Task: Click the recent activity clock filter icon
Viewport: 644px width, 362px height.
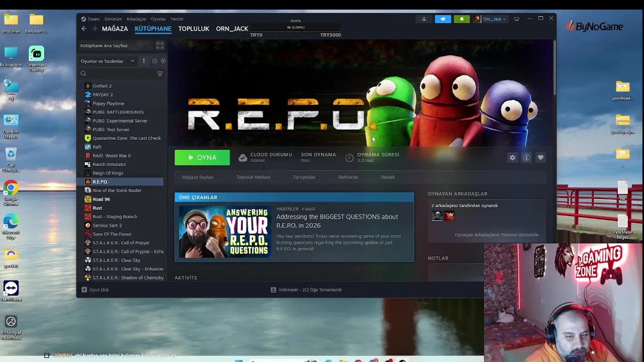Action: click(154, 61)
